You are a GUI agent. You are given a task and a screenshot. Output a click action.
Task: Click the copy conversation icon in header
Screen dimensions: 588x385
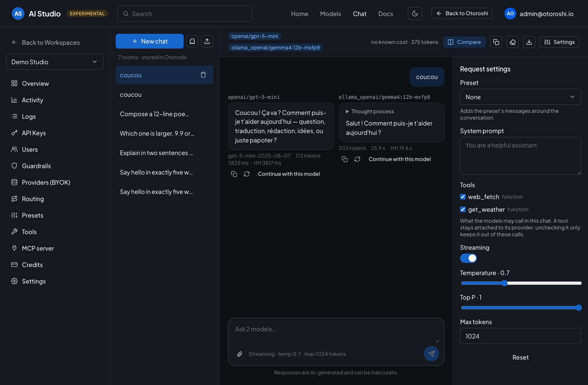click(496, 42)
